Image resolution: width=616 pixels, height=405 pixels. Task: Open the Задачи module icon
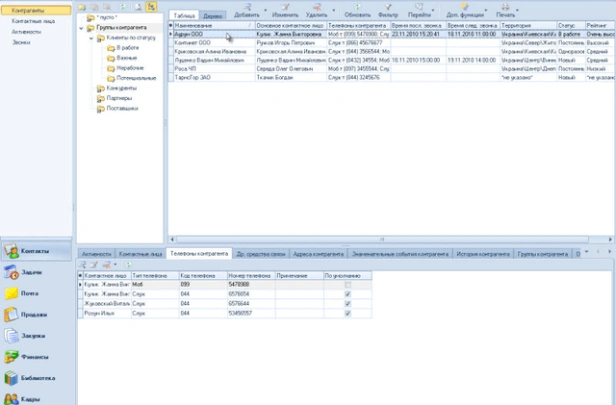[x=11, y=272]
